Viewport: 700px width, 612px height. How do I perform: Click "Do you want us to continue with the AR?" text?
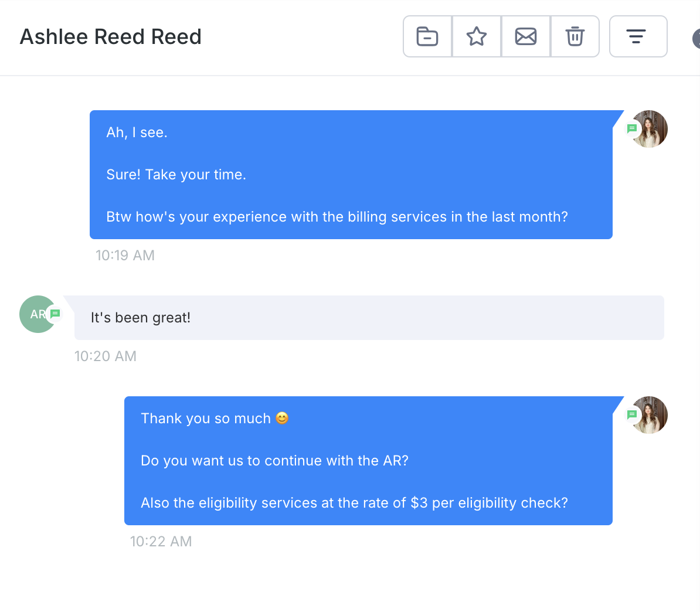point(274,461)
